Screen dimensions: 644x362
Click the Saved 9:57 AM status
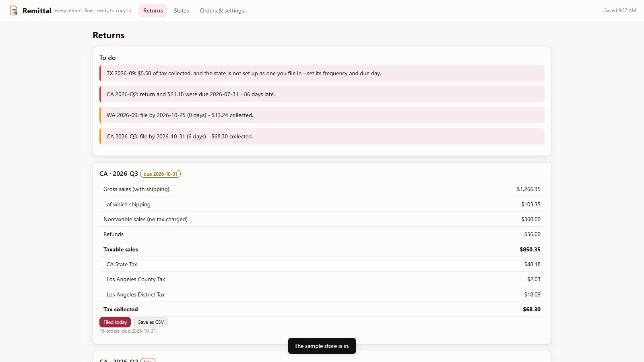620,10
